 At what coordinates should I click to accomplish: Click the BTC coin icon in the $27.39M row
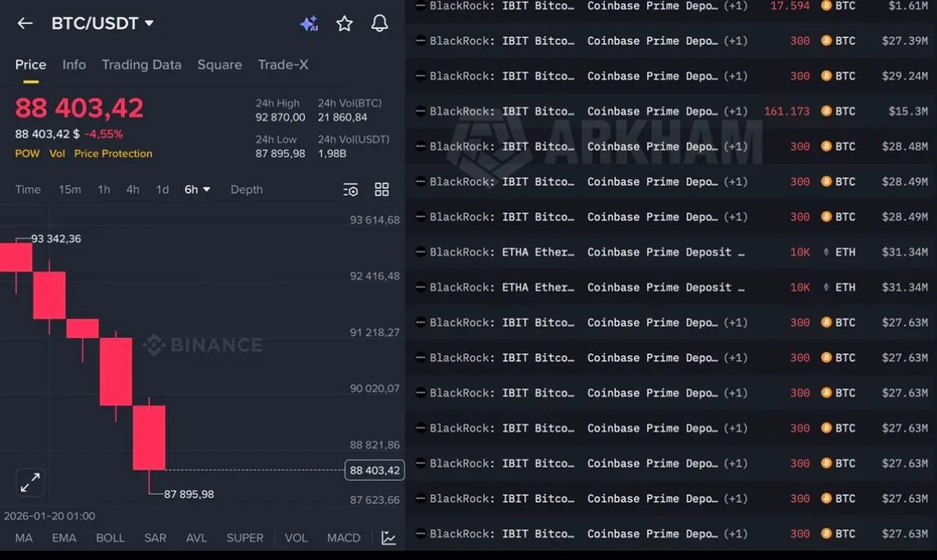click(827, 41)
